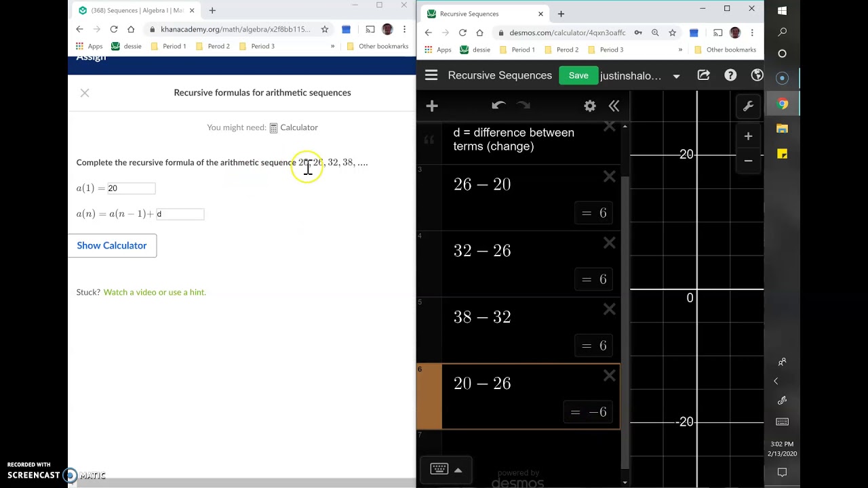Viewport: 868px width, 488px height.
Task: Add a new Desmos expression item
Action: tap(432, 106)
